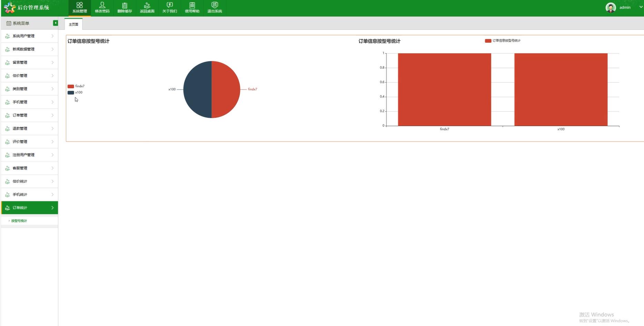The height and width of the screenshot is (326, 644).
Task: Toggle the bar chart 订单信息按型号统计 legend
Action: (503, 41)
